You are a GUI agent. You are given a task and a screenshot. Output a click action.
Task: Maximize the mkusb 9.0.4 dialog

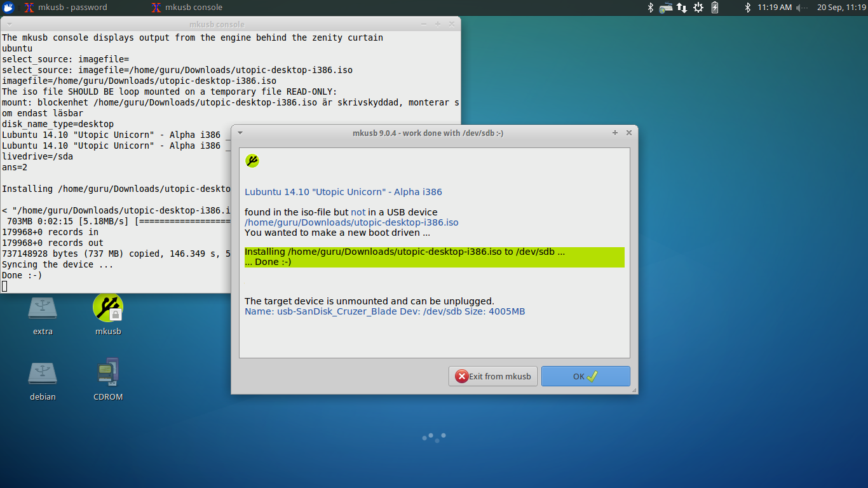pyautogui.click(x=615, y=133)
